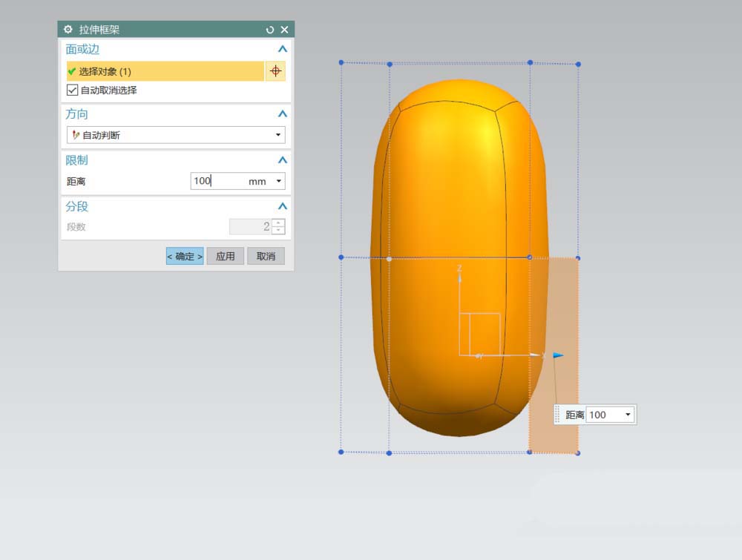
Task: Open the mm unit dropdown
Action: (278, 181)
